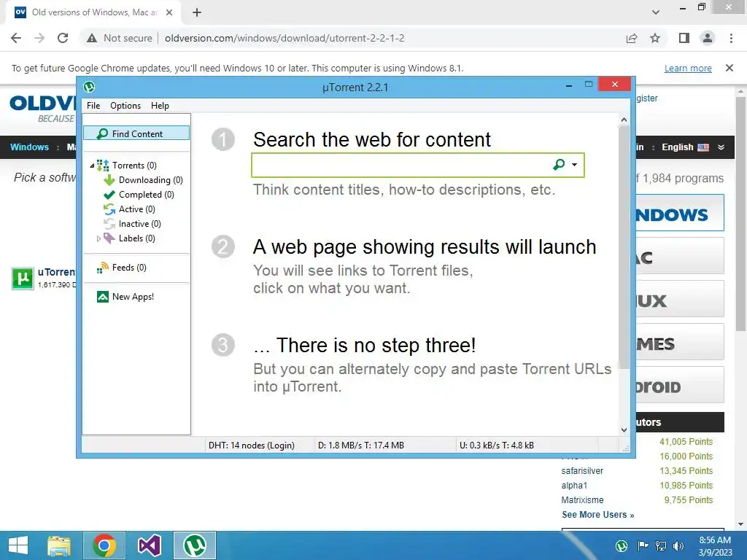Open the Help menu
Viewport: 747px width, 560px height.
tap(160, 106)
